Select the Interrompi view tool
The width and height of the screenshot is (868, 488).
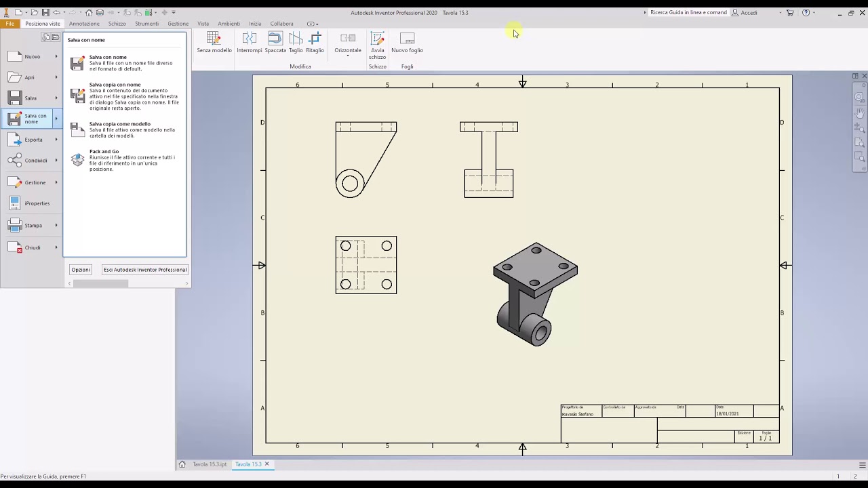[249, 43]
